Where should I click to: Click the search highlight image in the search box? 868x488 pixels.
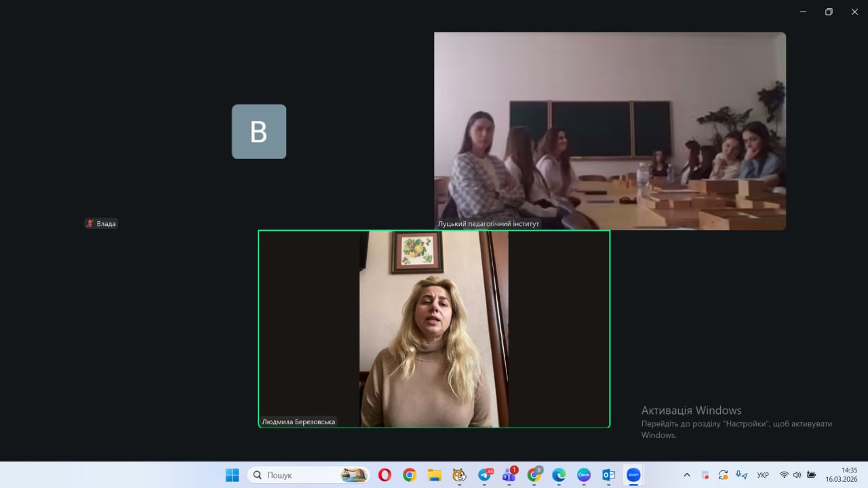(x=354, y=475)
